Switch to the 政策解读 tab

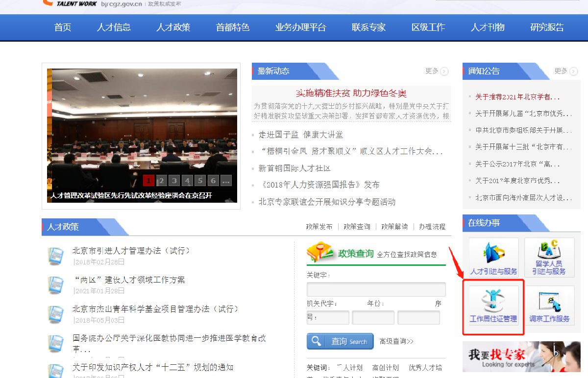coord(394,227)
